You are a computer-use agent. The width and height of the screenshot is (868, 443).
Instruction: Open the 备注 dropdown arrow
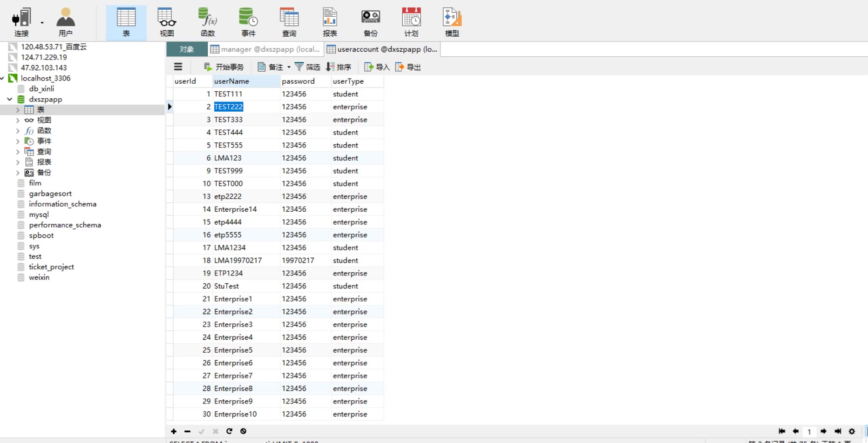[x=289, y=67]
